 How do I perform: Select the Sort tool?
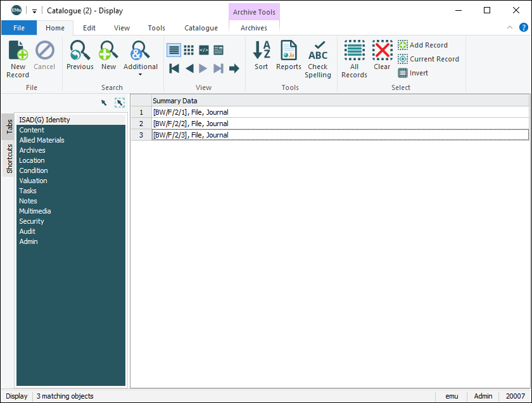tap(261, 57)
